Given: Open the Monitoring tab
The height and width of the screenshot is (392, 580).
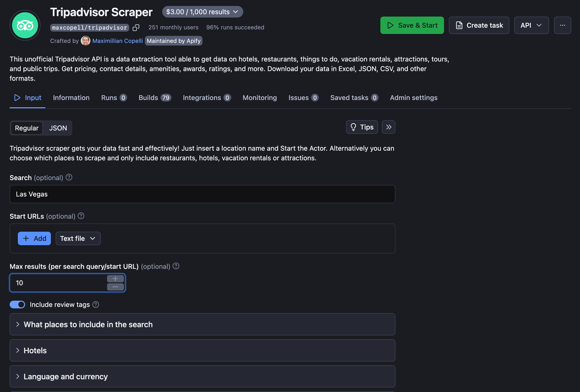Looking at the screenshot, I should coord(260,98).
